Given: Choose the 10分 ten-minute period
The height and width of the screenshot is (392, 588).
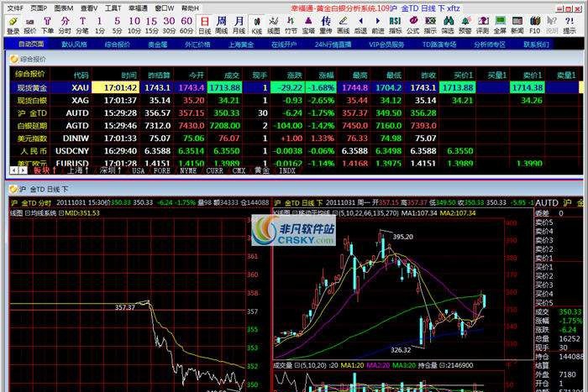Looking at the screenshot, I should pyautogui.click(x=134, y=25).
